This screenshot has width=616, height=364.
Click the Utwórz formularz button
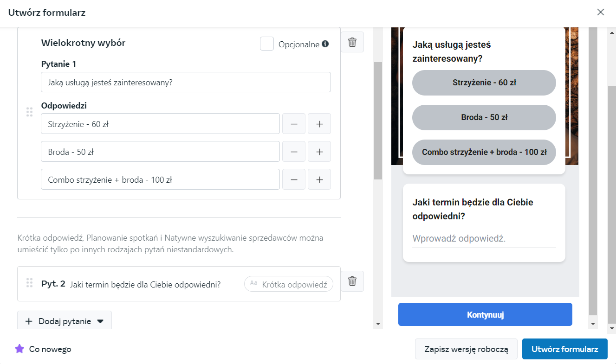click(564, 349)
